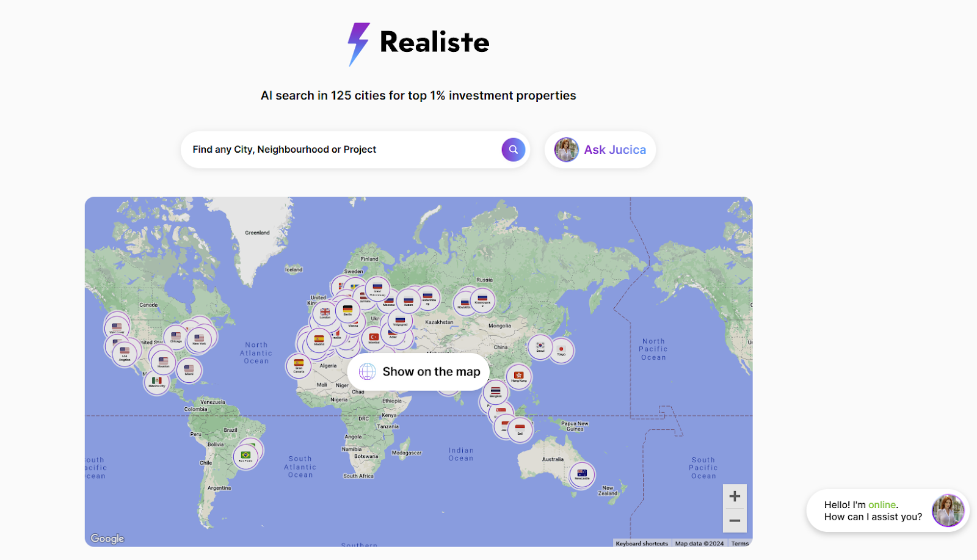Select the Saint Petersburg map marker

[377, 289]
